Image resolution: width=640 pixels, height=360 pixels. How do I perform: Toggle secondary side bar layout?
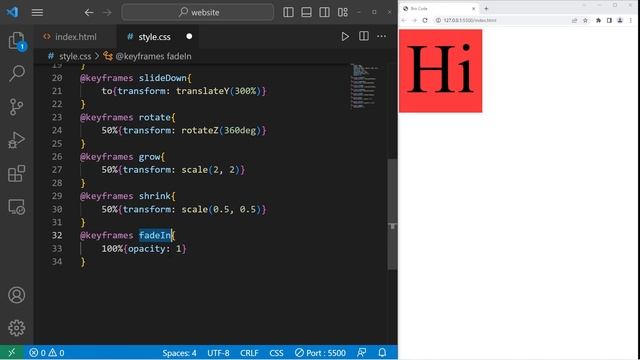coord(324,12)
